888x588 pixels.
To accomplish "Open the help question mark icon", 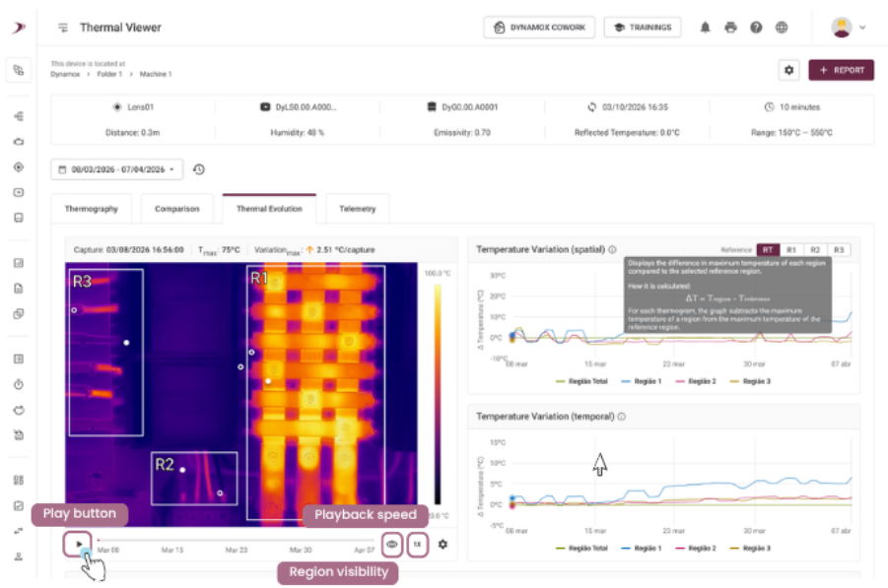I will (x=756, y=28).
